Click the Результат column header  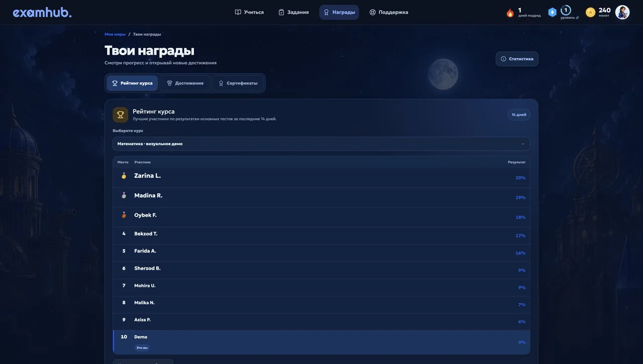tap(516, 162)
